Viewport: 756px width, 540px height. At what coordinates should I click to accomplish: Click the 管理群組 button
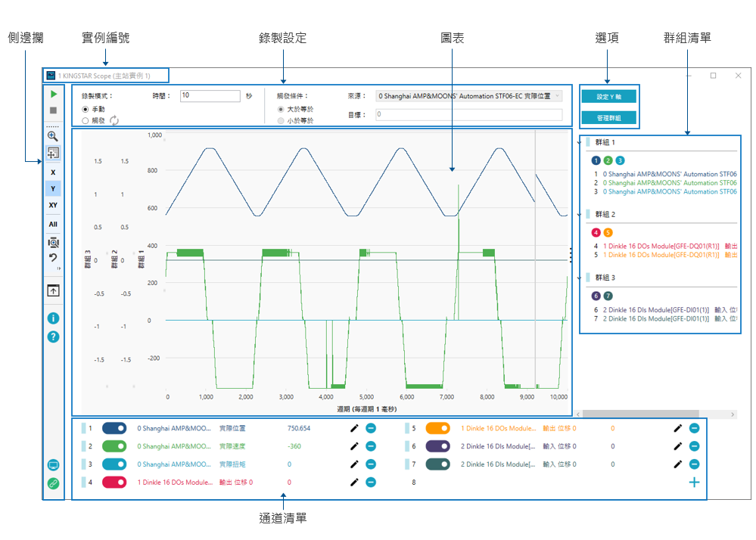[x=608, y=118]
